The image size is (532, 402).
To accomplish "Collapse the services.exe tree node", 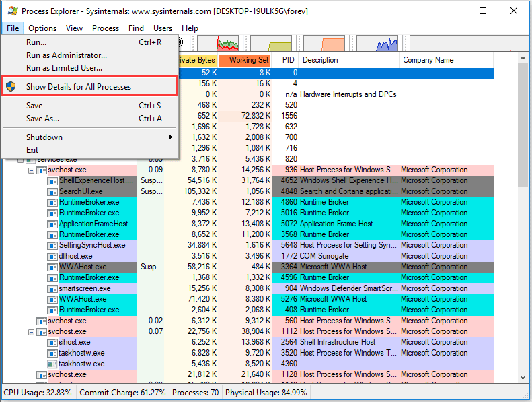I will pos(20,160).
